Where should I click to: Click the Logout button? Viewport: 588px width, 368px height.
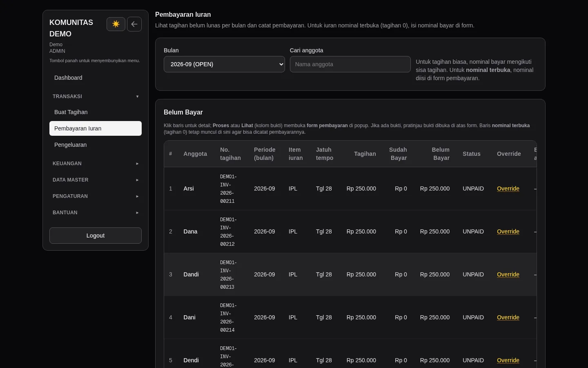[x=96, y=236]
